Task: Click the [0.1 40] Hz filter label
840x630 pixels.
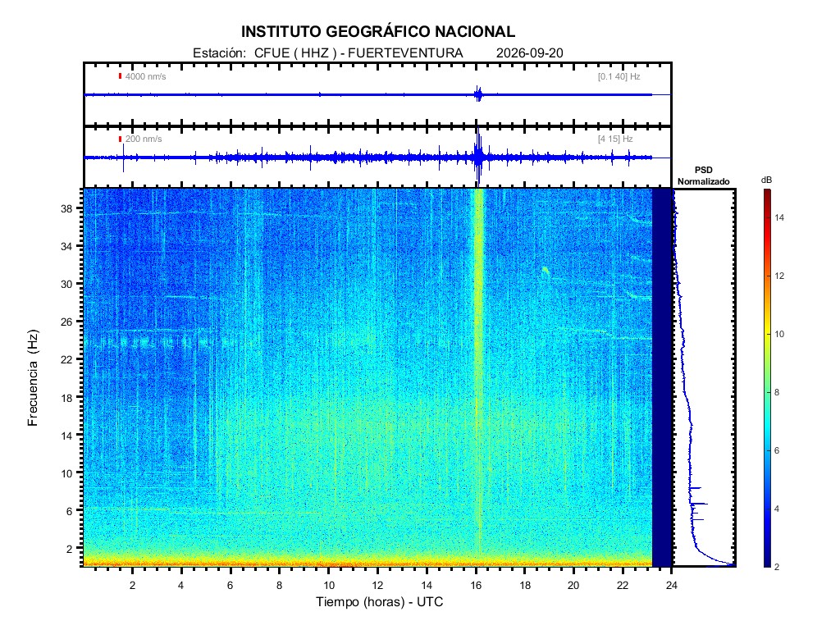Action: click(619, 76)
